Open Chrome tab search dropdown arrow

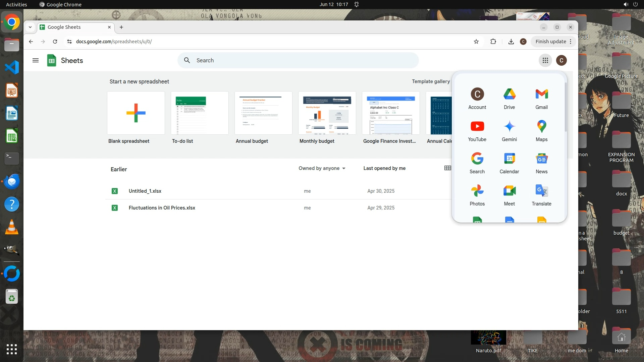point(30,27)
